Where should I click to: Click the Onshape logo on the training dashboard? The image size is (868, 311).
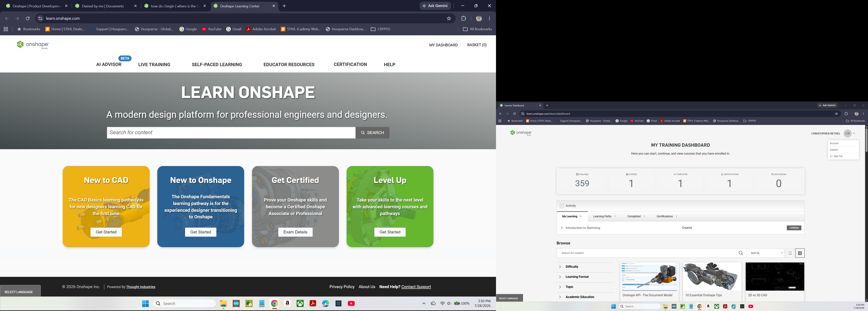pos(521,133)
